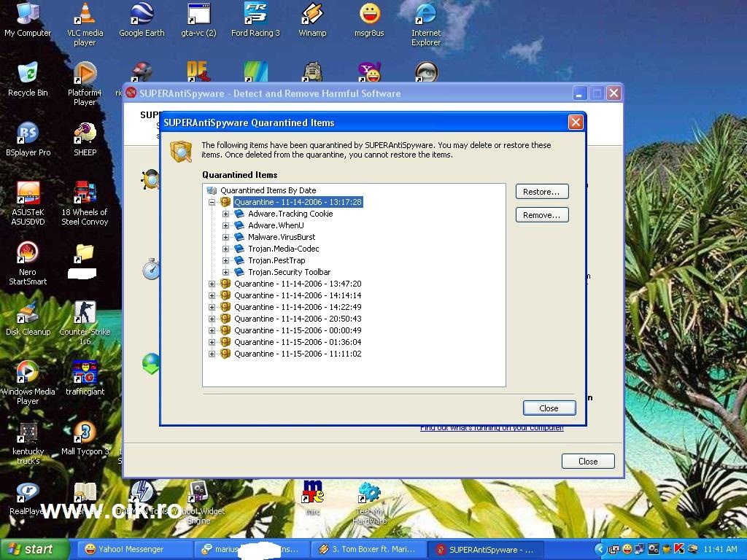Select Mall Tycoon 3 shortcut
This screenshot has width=747, height=560.
85,438
